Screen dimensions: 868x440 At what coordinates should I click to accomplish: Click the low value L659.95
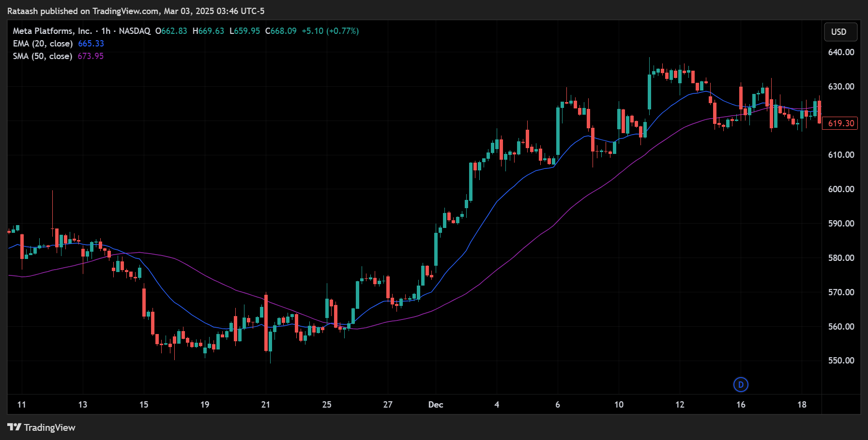pyautogui.click(x=244, y=31)
